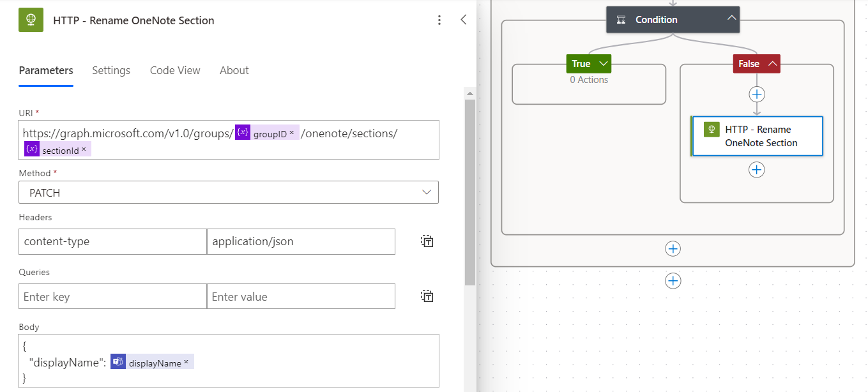Add action after the Condition block

[673, 248]
